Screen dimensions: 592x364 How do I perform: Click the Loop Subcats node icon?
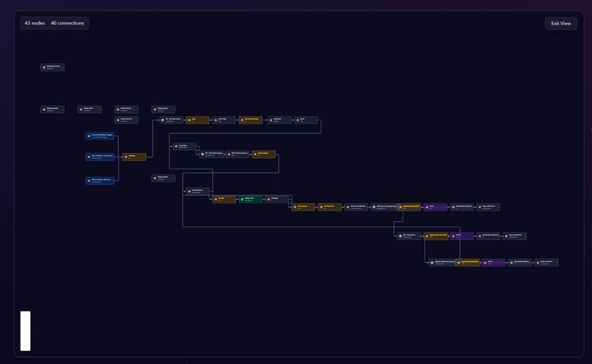tap(188, 191)
